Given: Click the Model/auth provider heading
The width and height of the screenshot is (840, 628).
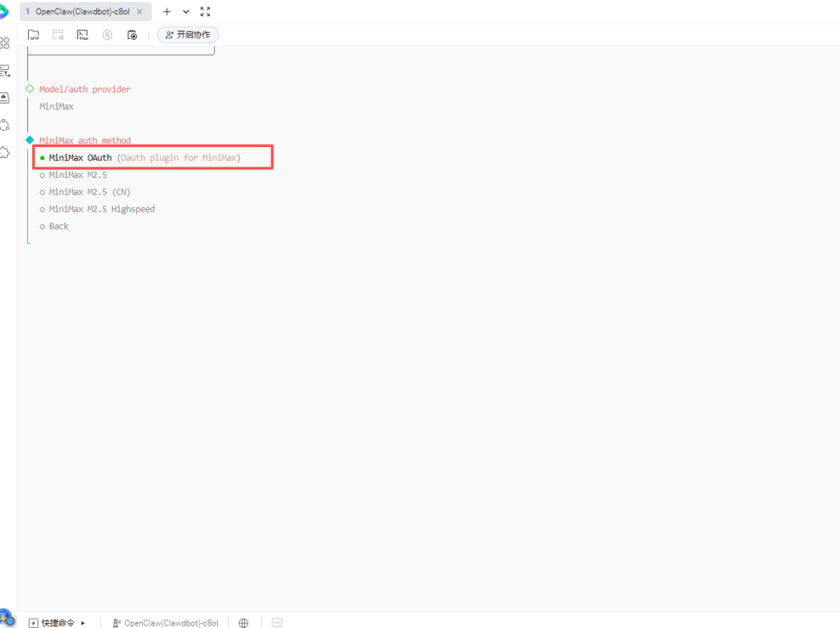Looking at the screenshot, I should [85, 89].
